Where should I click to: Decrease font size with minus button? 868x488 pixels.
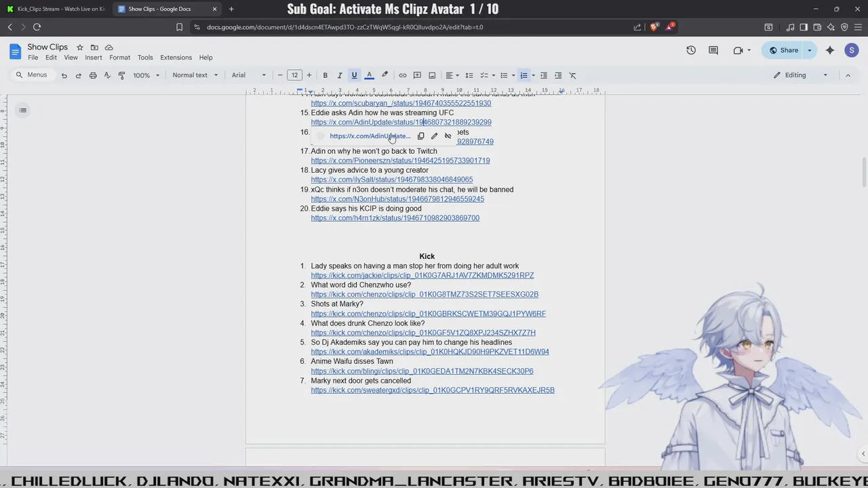click(x=280, y=75)
